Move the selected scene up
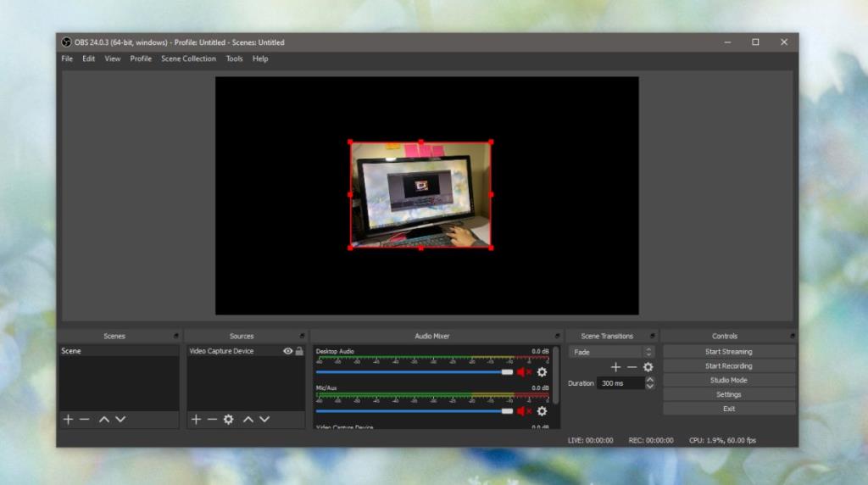868x485 pixels. tap(104, 420)
